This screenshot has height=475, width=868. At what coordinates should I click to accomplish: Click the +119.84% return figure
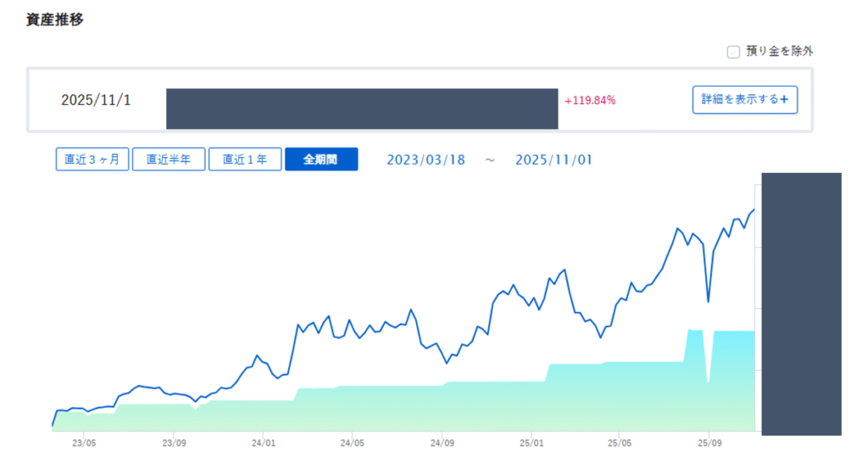pos(590,100)
